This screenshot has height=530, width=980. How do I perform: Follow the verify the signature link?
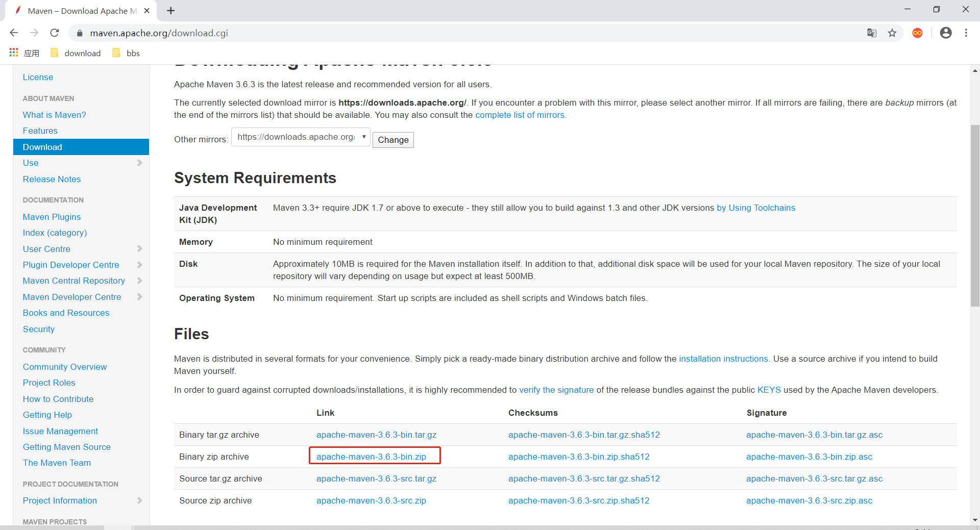click(x=556, y=390)
